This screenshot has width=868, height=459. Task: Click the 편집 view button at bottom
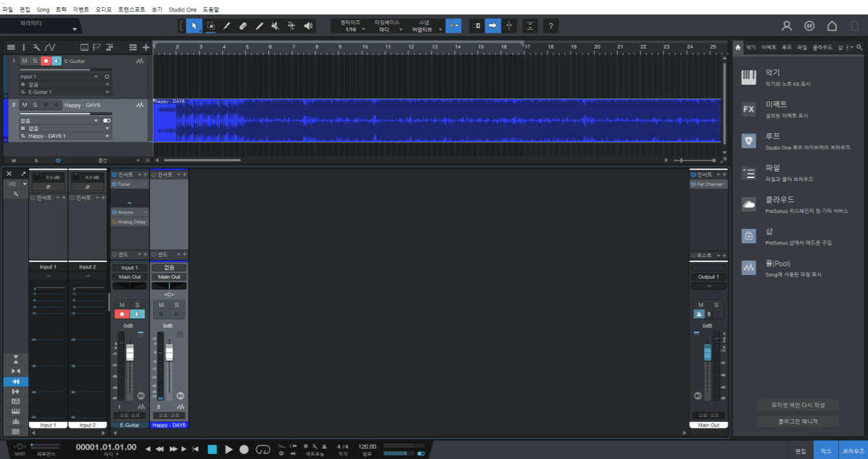[800, 450]
